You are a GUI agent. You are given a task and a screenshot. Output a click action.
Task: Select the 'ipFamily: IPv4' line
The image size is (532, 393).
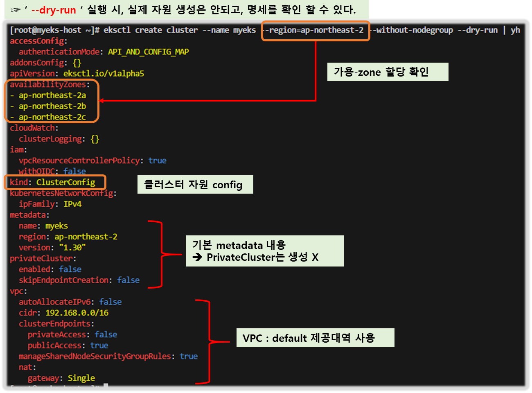point(50,204)
